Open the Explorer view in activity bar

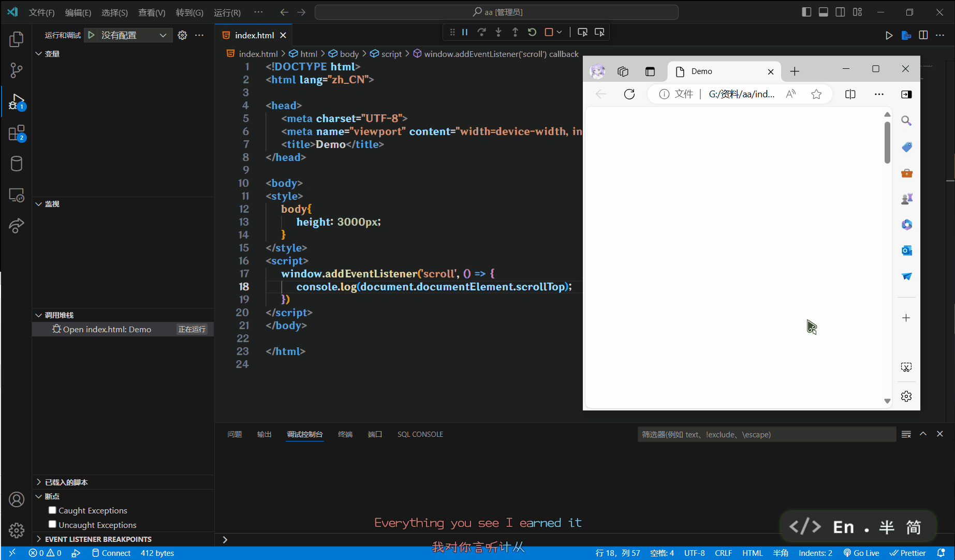pos(17,39)
